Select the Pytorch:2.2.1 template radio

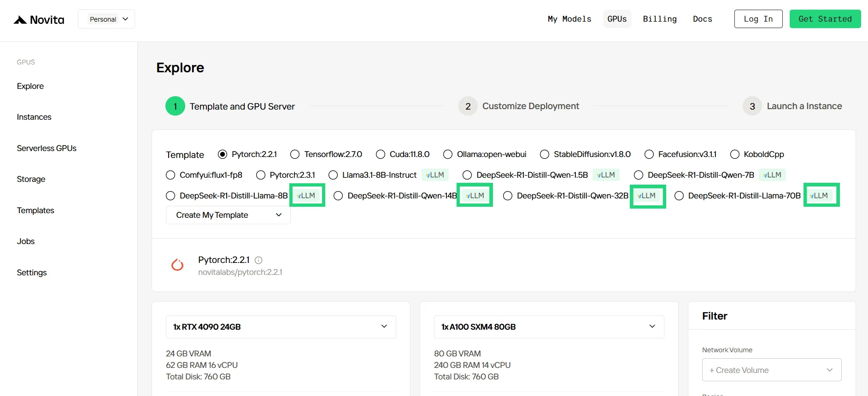tap(223, 154)
